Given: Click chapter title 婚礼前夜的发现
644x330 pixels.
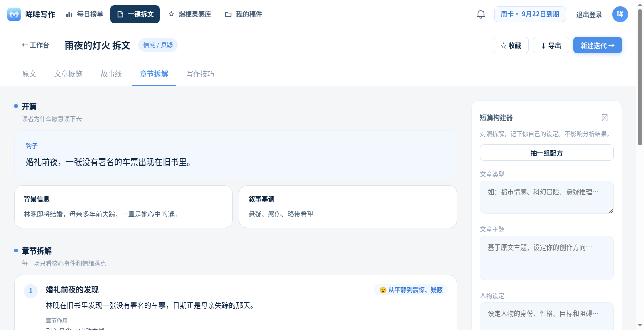Looking at the screenshot, I should (72, 290).
